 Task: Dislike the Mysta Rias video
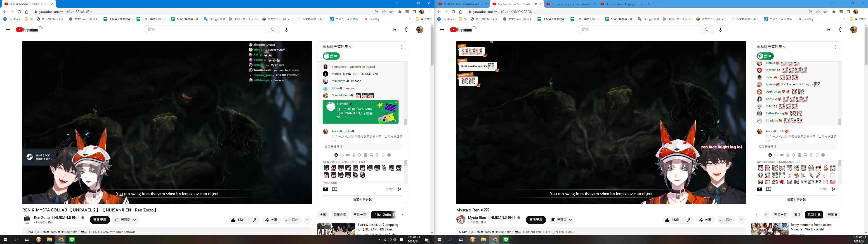pyautogui.click(x=688, y=220)
